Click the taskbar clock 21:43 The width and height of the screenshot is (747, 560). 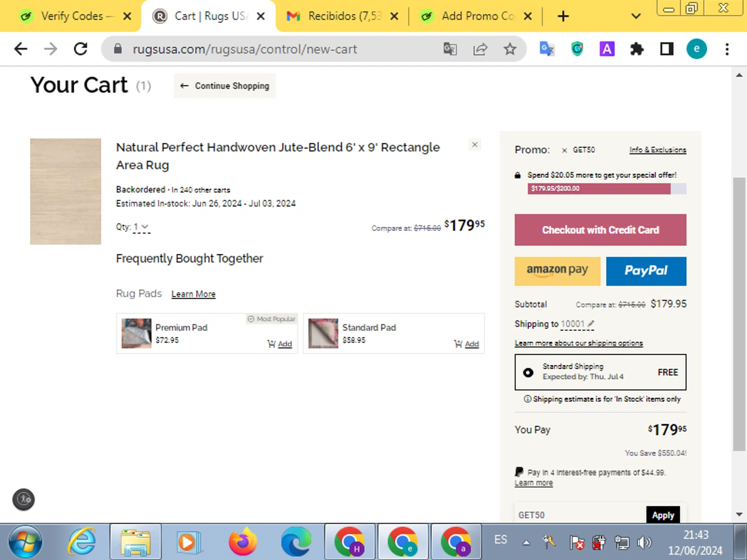click(x=695, y=535)
